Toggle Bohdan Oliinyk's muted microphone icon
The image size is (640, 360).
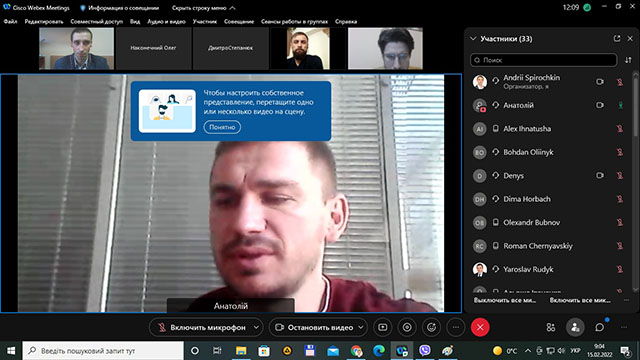pyautogui.click(x=620, y=152)
